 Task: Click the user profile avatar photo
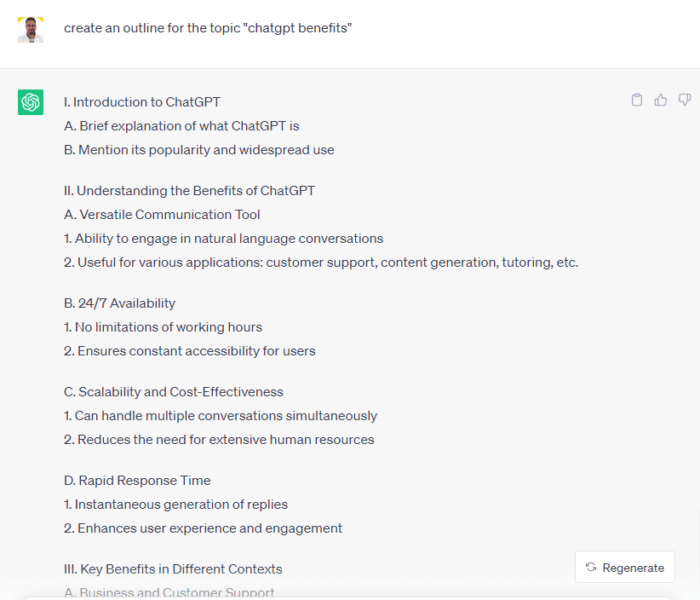click(31, 30)
